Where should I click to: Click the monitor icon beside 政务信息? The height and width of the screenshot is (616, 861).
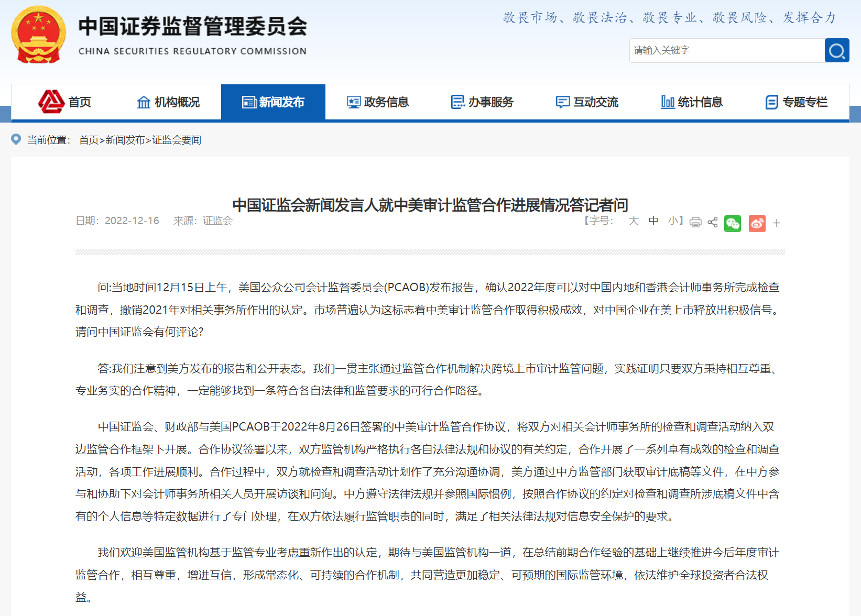pyautogui.click(x=354, y=102)
